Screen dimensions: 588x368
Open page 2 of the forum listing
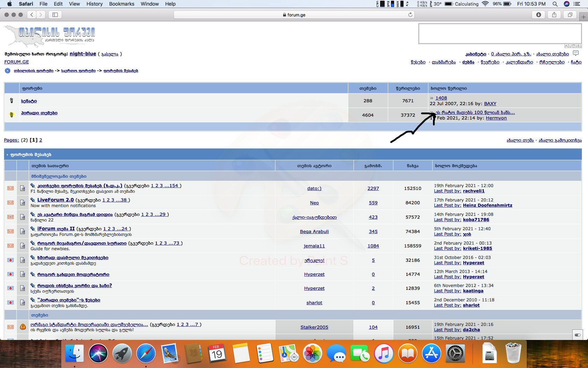pos(41,140)
